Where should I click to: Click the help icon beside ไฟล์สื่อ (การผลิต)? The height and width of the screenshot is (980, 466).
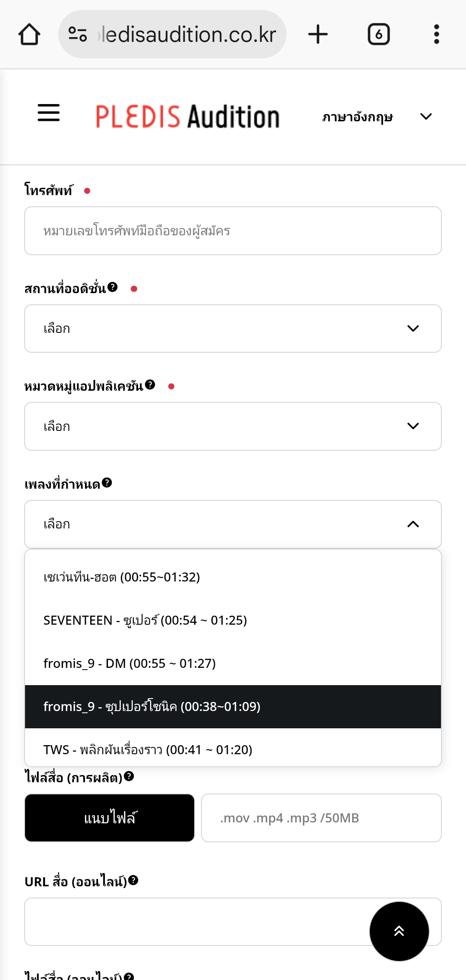129,776
